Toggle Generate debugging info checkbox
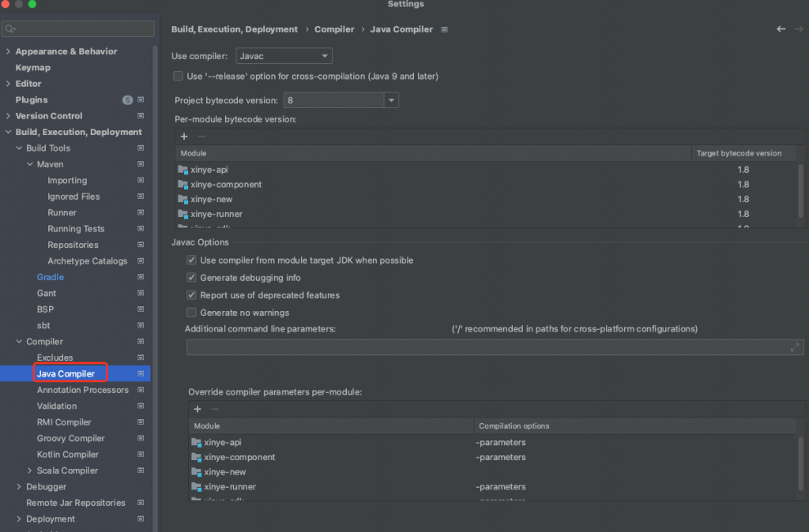This screenshot has width=809, height=532. (x=191, y=278)
